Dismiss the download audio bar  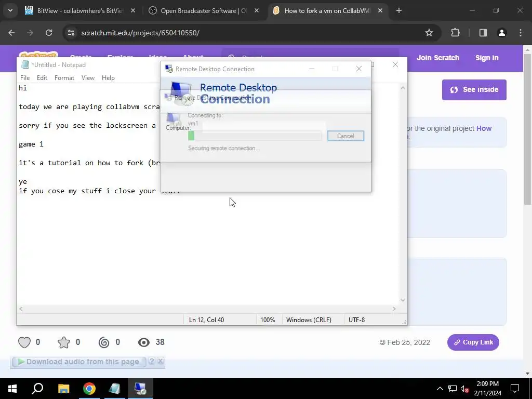click(161, 362)
